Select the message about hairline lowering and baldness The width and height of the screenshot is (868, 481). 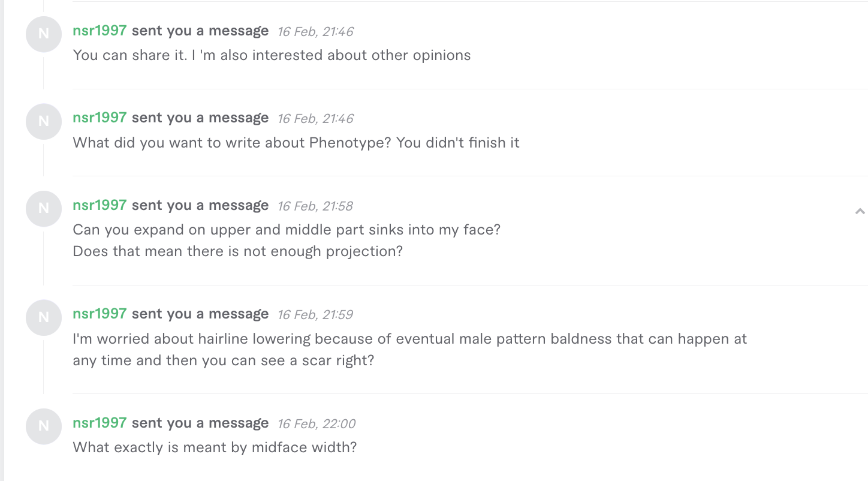coord(410,350)
